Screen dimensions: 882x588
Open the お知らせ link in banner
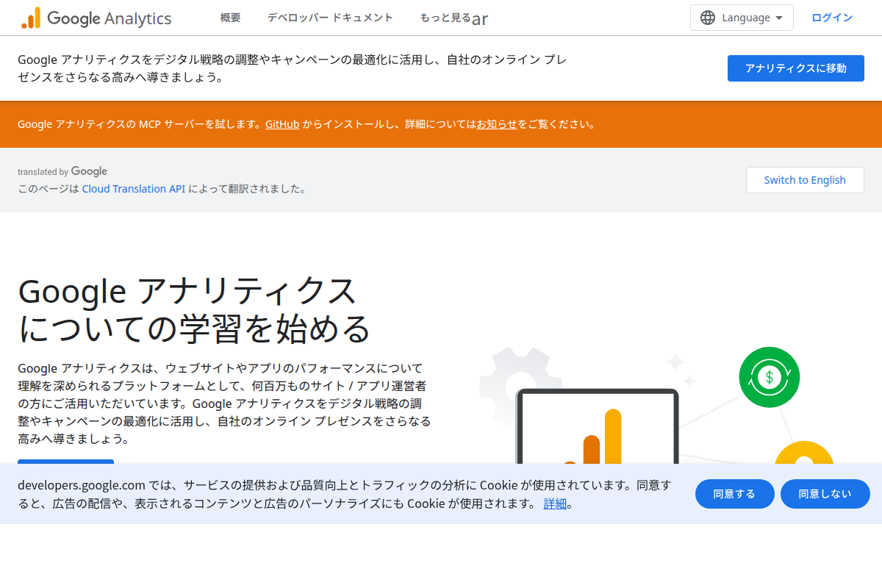click(497, 124)
